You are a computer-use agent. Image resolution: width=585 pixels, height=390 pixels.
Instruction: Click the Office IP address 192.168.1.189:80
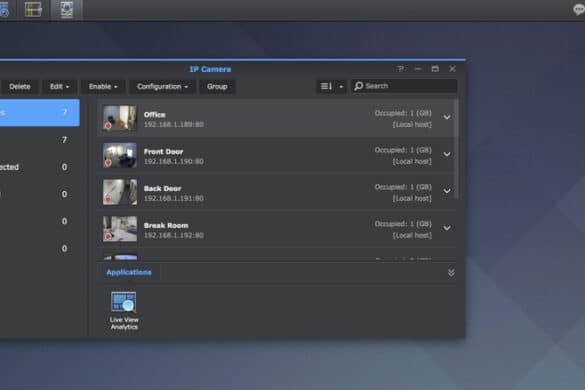pos(174,124)
